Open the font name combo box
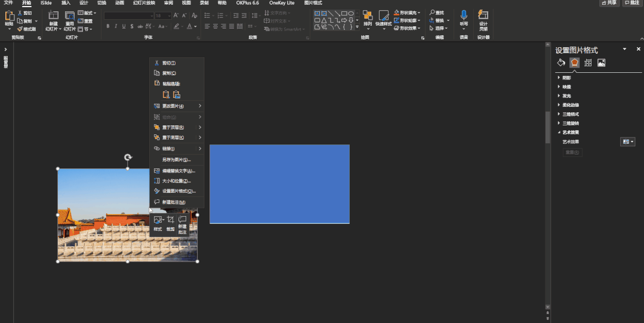 pos(128,16)
